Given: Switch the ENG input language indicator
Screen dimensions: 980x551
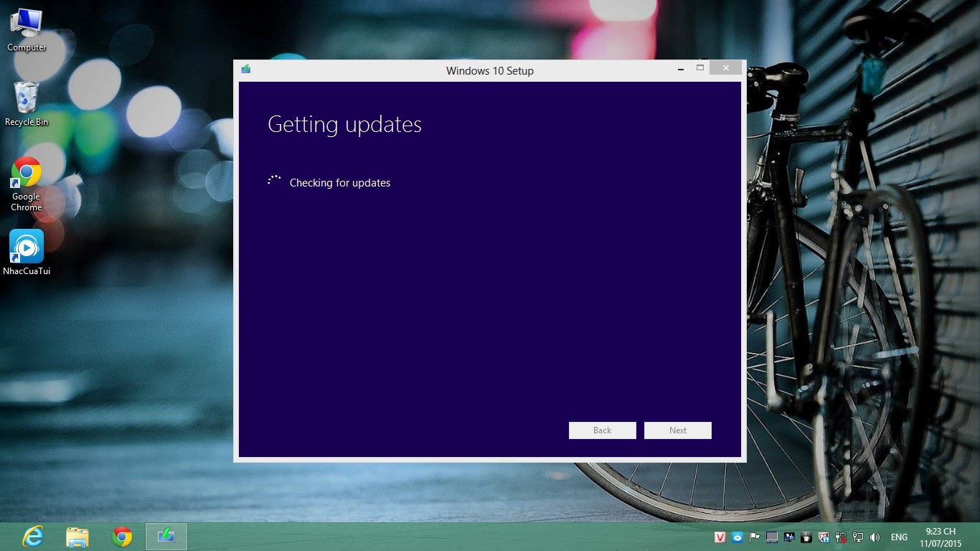Looking at the screenshot, I should pyautogui.click(x=899, y=537).
